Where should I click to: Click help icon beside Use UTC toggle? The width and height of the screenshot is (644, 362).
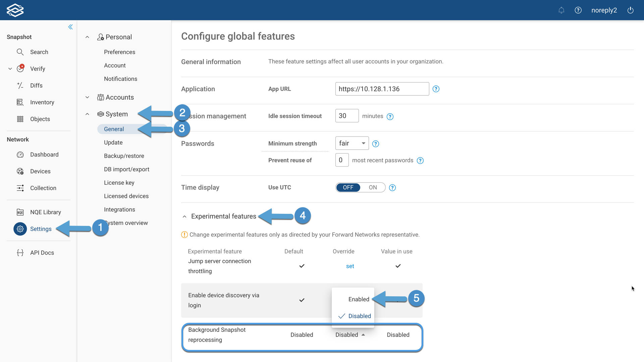tap(392, 188)
